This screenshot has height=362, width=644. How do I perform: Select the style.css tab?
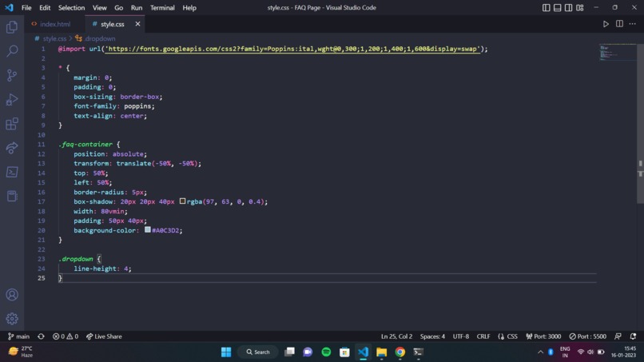point(112,24)
